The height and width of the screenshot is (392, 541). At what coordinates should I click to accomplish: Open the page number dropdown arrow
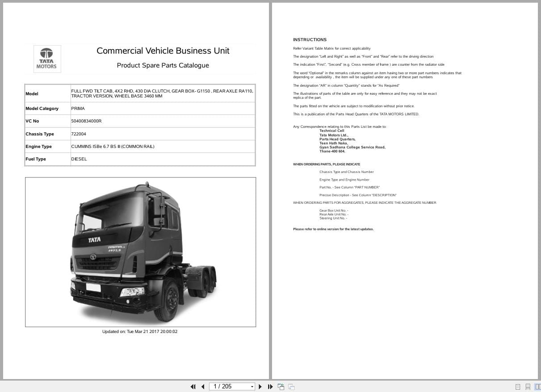click(252, 387)
